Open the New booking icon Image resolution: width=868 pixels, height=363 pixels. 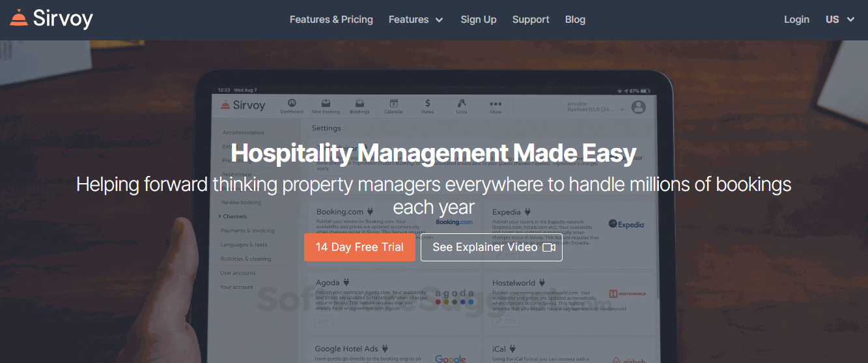coord(326,103)
